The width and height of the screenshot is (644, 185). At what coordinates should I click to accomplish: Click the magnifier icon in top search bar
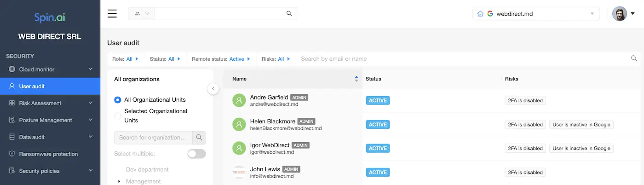point(289,14)
